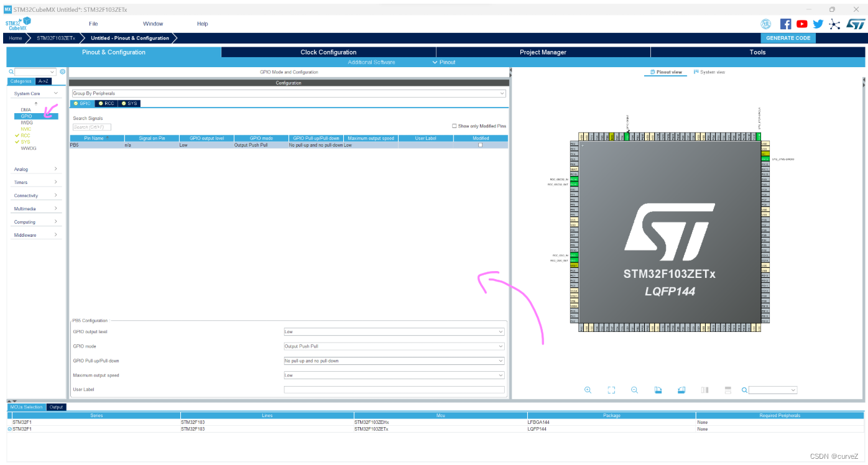This screenshot has height=465, width=868.
Task: Click the scroll-up arrow above DMA
Action: 35,103
